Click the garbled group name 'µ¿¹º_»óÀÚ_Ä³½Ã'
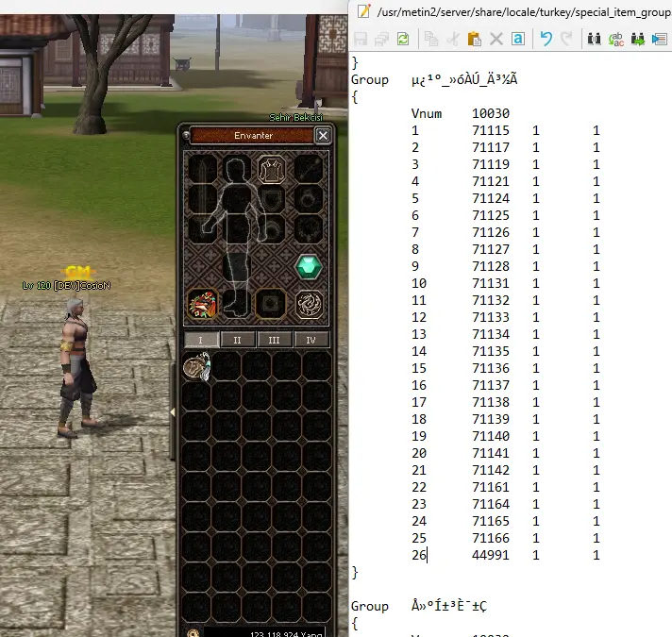Viewport: 672px width, 637px height. (464, 79)
